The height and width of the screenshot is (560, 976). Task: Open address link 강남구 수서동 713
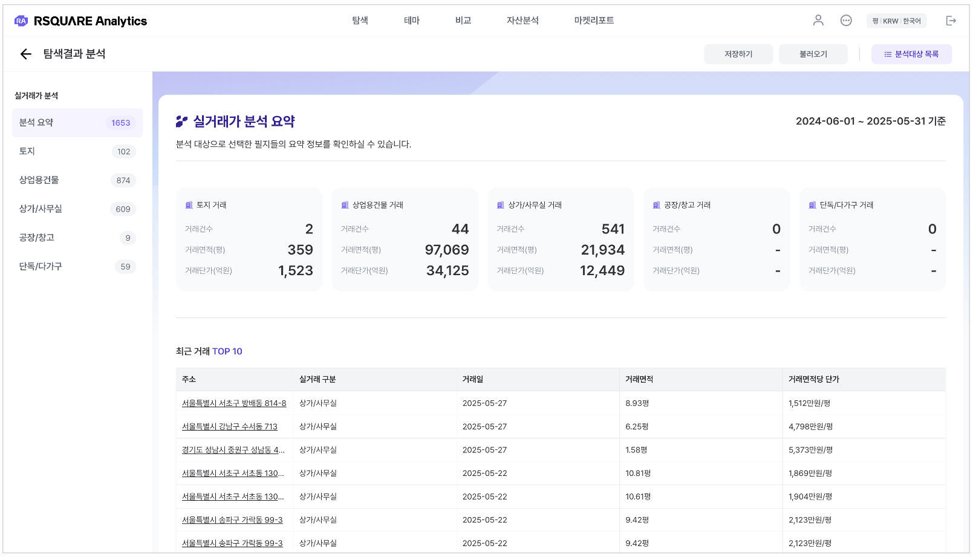pos(229,427)
